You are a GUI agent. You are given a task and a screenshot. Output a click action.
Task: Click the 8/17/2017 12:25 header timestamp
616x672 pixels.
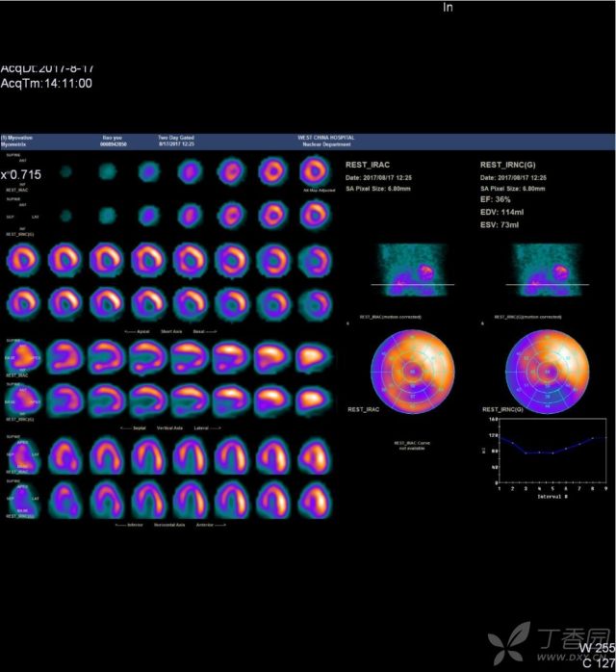176,144
